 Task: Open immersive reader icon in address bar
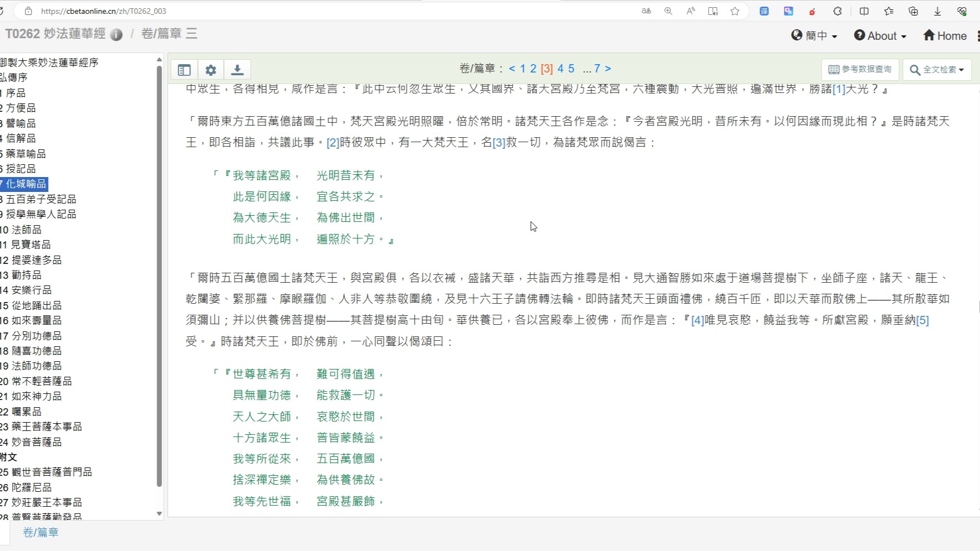713,11
